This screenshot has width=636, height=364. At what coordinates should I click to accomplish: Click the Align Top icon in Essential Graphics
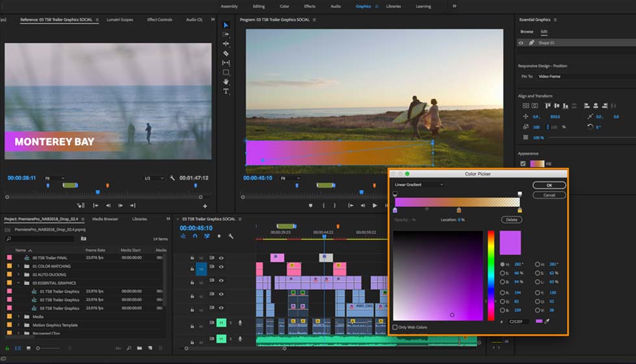point(548,106)
